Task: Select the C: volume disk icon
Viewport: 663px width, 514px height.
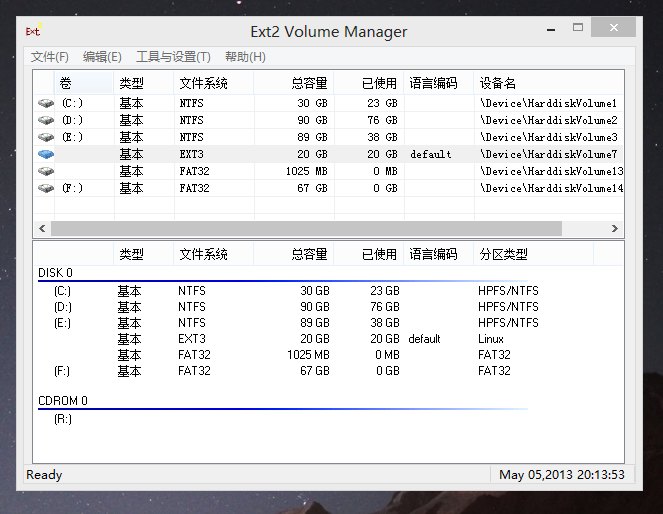Action: pos(46,103)
